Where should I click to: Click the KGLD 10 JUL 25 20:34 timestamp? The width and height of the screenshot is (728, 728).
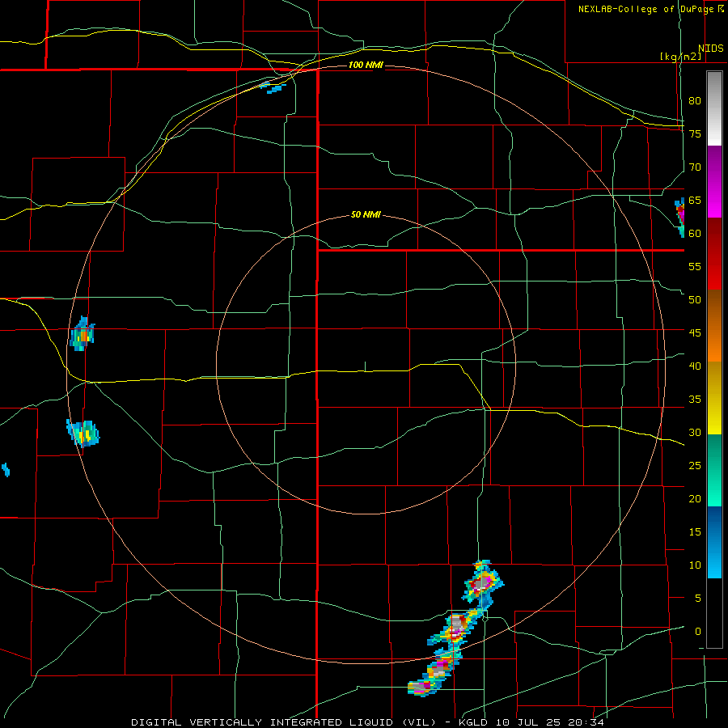point(531,722)
